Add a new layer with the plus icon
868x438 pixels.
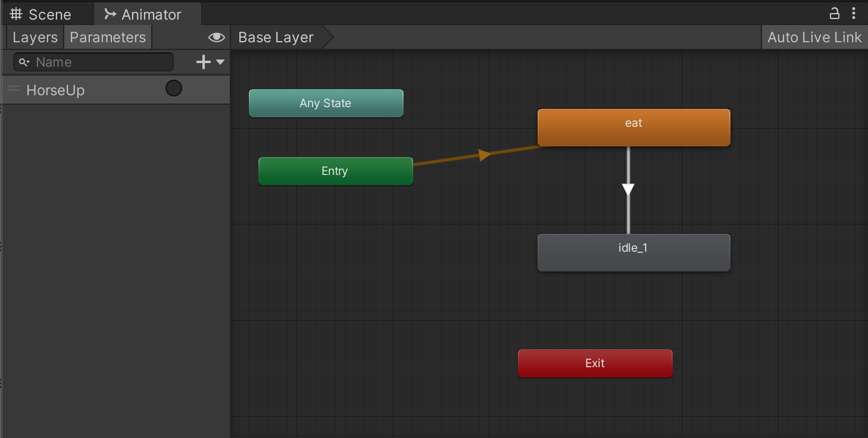point(202,61)
